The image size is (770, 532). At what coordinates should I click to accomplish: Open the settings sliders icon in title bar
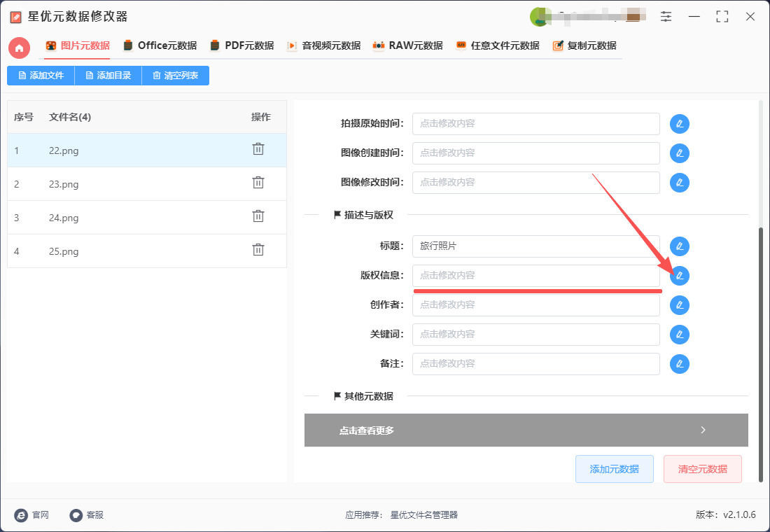click(666, 17)
